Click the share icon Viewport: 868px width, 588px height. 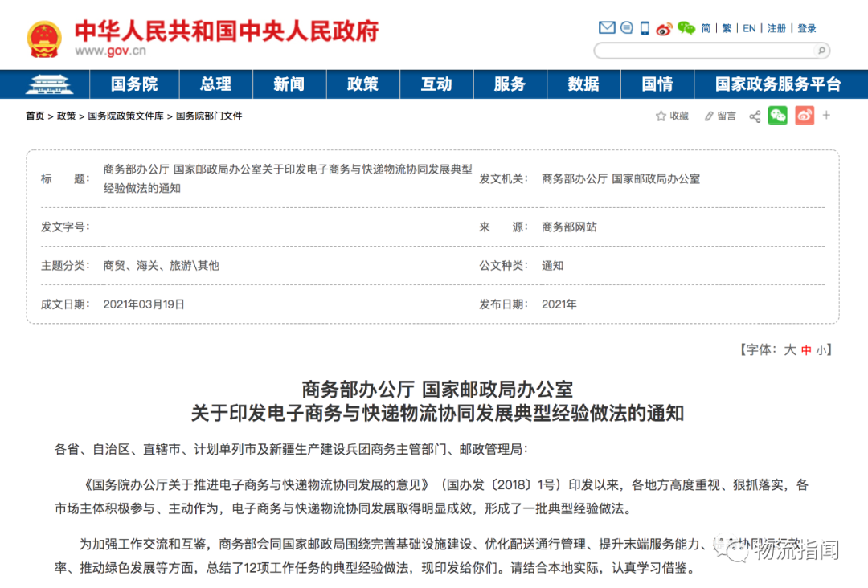[755, 116]
